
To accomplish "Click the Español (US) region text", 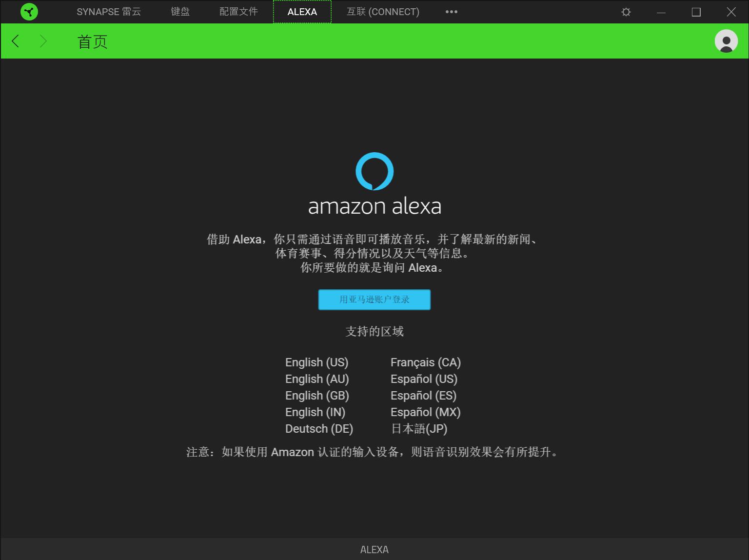I will tap(424, 379).
